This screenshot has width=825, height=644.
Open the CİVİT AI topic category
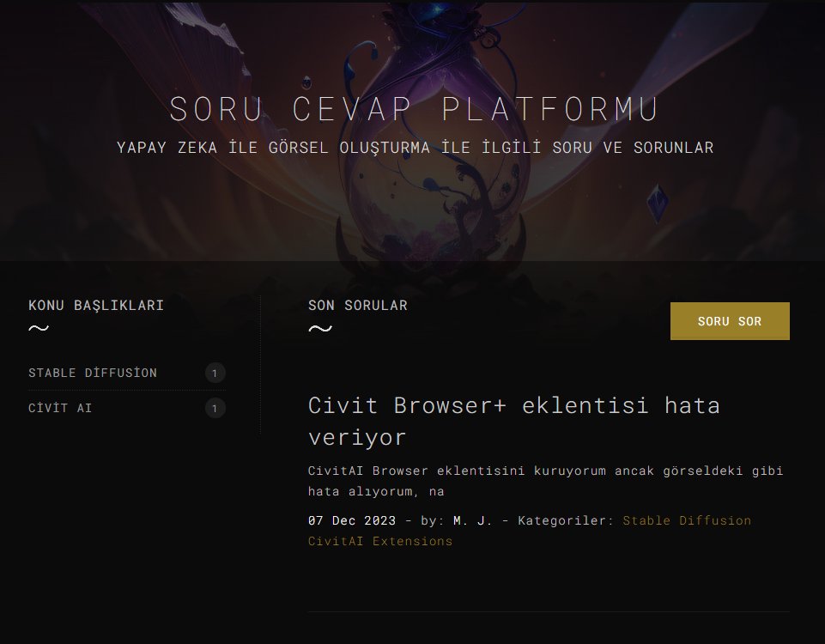(x=60, y=408)
